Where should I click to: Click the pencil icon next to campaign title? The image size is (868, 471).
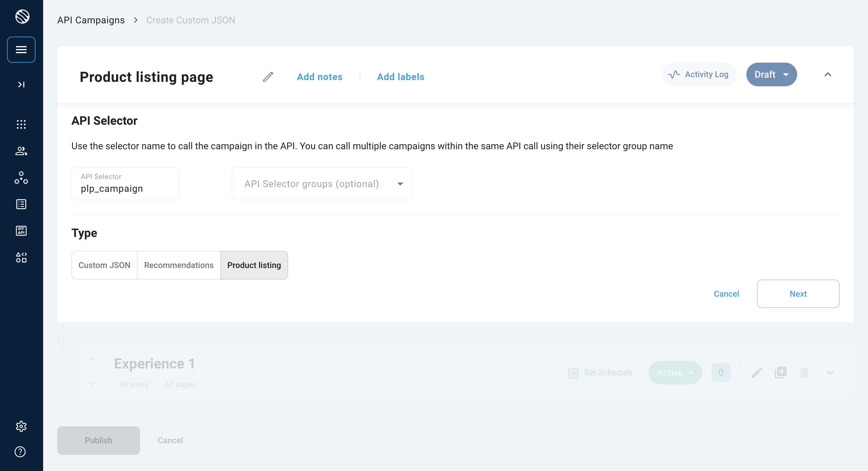click(268, 77)
